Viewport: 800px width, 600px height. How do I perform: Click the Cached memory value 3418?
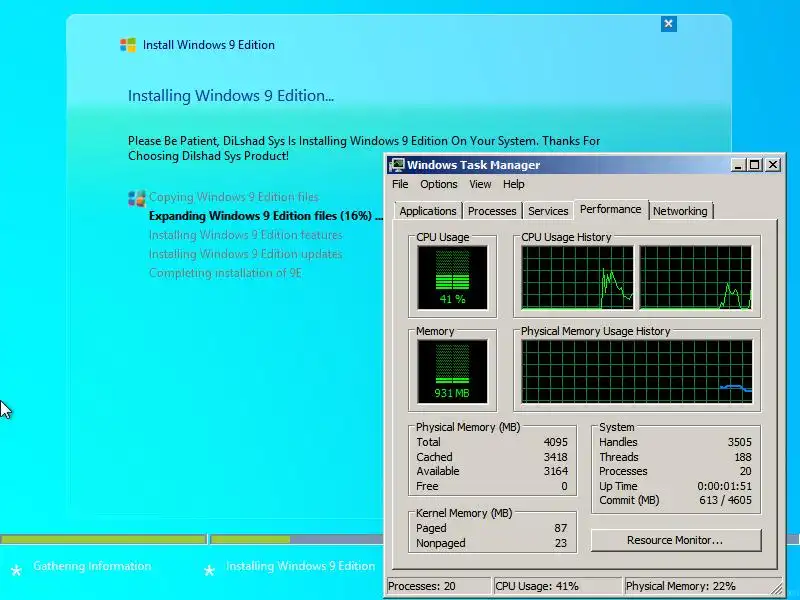tap(556, 457)
